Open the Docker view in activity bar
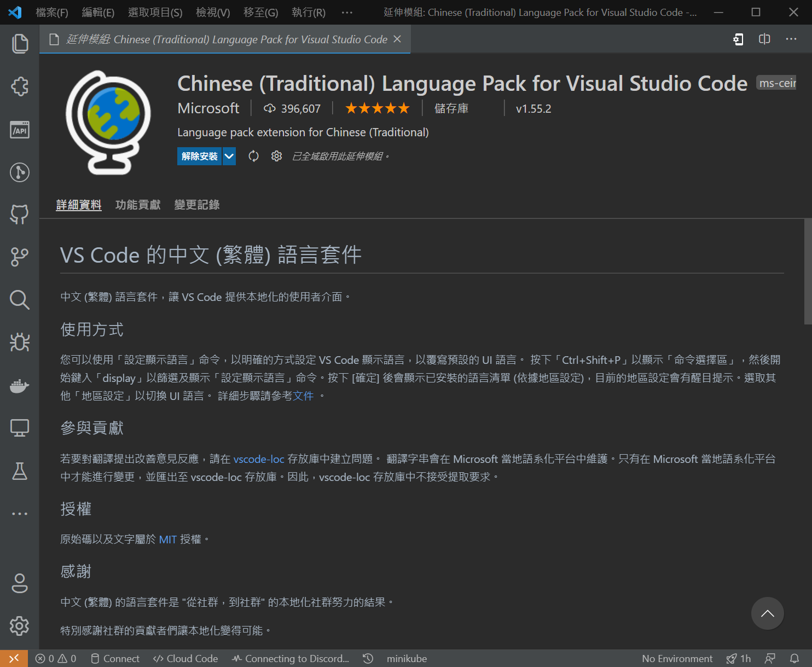Screen dimensions: 812x667 pyautogui.click(x=20, y=386)
